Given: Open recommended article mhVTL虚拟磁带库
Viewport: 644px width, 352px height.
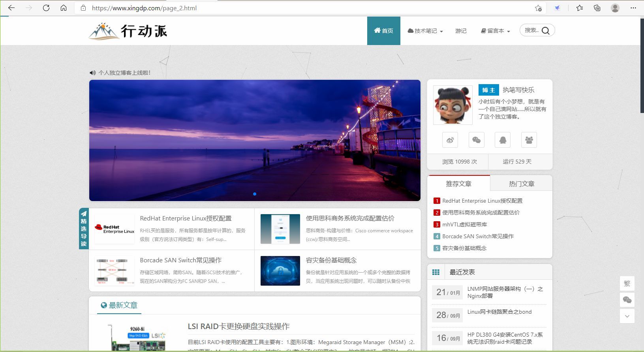Looking at the screenshot, I should 464,224.
